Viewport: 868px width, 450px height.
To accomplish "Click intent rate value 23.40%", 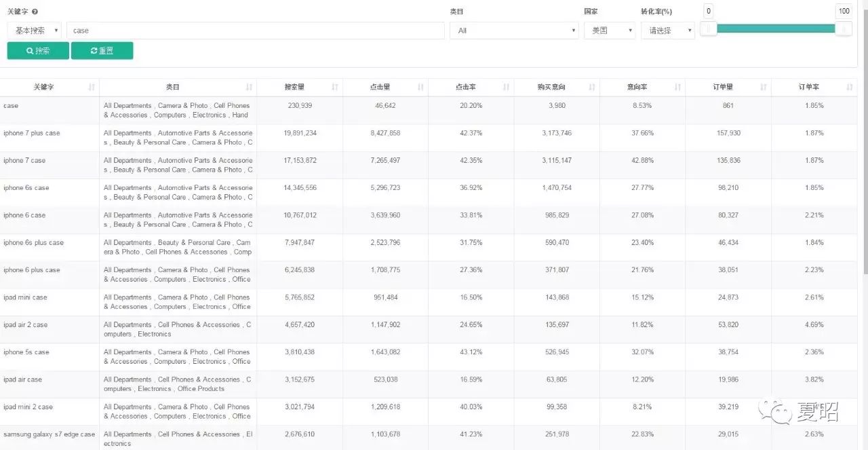I will pos(642,242).
